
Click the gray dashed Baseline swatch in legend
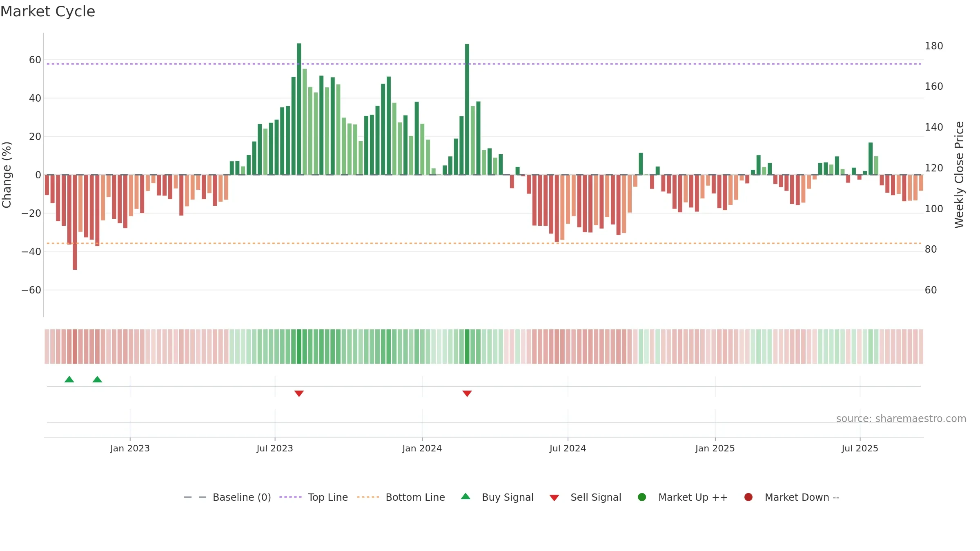tap(195, 497)
